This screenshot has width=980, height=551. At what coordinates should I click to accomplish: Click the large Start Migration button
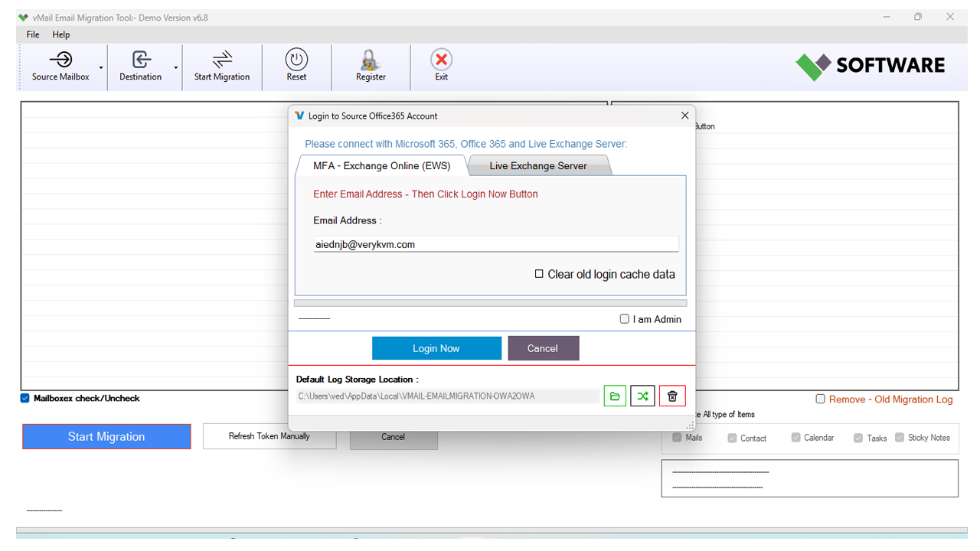coord(106,436)
